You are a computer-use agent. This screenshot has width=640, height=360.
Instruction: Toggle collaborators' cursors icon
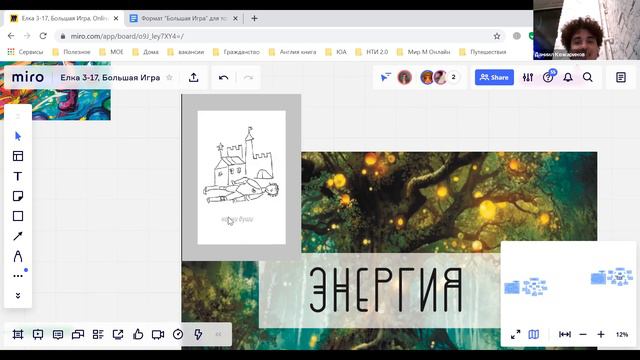click(x=385, y=77)
